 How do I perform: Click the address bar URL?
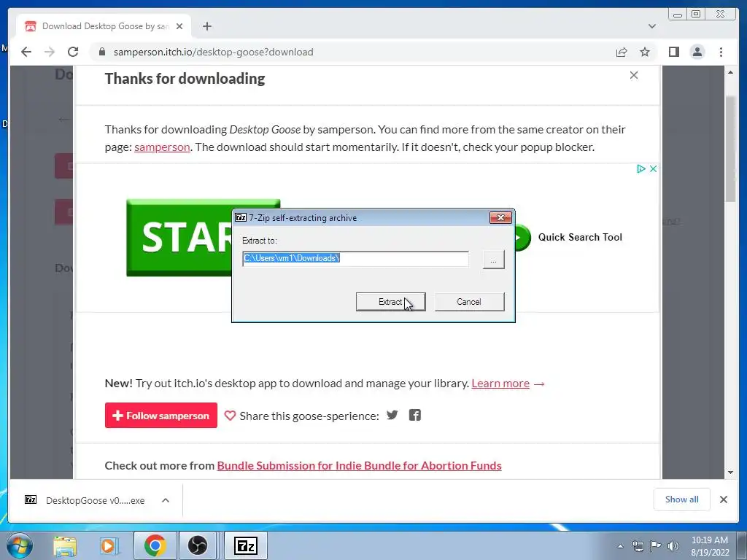[x=214, y=52]
